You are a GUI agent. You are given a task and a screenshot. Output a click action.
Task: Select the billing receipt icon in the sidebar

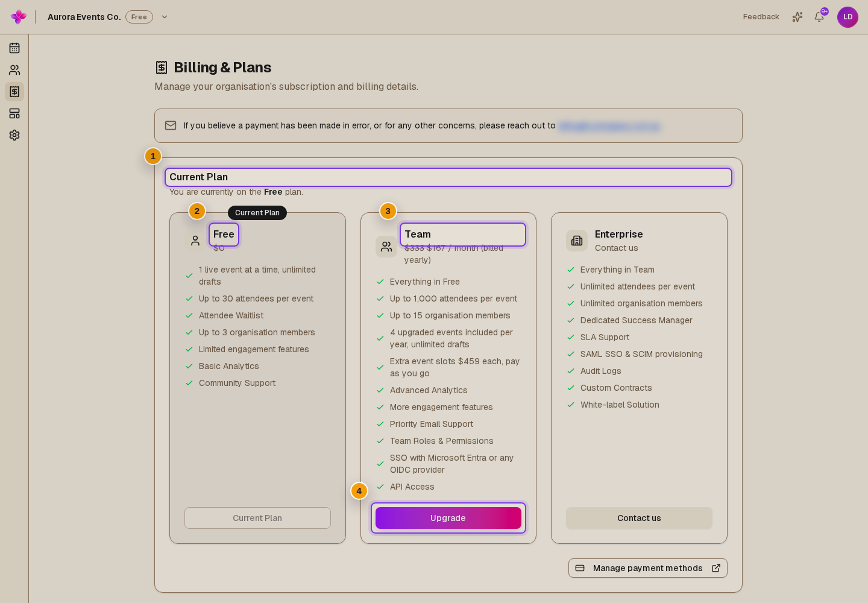click(x=14, y=92)
